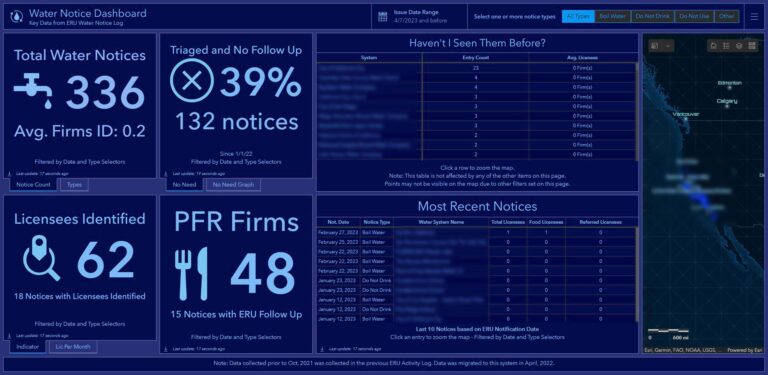Image resolution: width=768 pixels, height=375 pixels.
Task: Click the Food Licensees column header
Action: (x=546, y=222)
